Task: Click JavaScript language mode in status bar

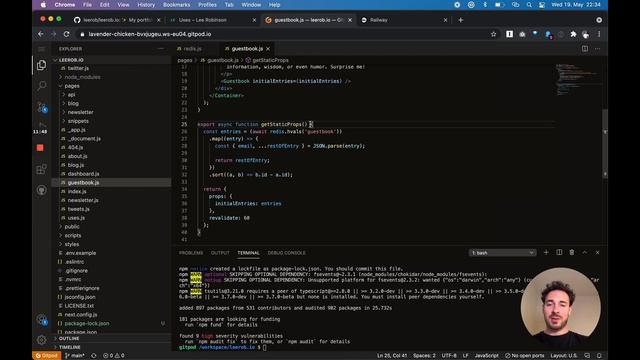Action: pyautogui.click(x=487, y=356)
